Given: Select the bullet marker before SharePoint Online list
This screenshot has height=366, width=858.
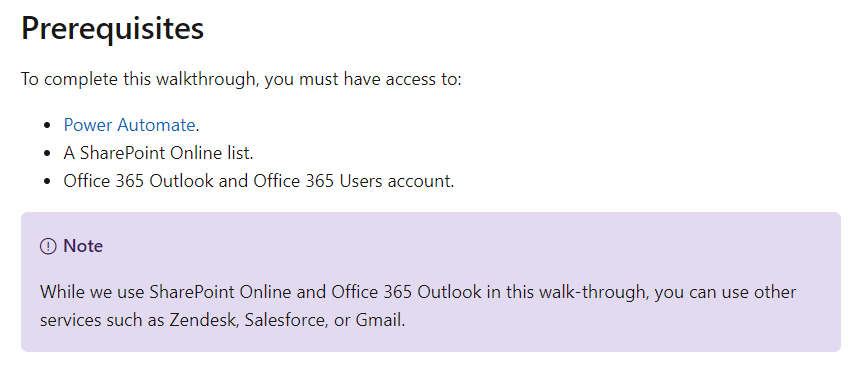Looking at the screenshot, I should pos(48,154).
